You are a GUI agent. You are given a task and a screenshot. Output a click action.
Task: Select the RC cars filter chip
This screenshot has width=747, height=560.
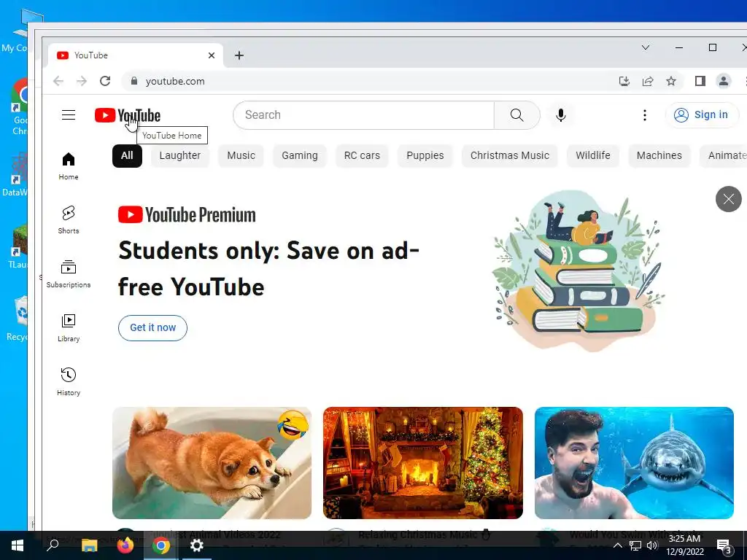(x=362, y=156)
